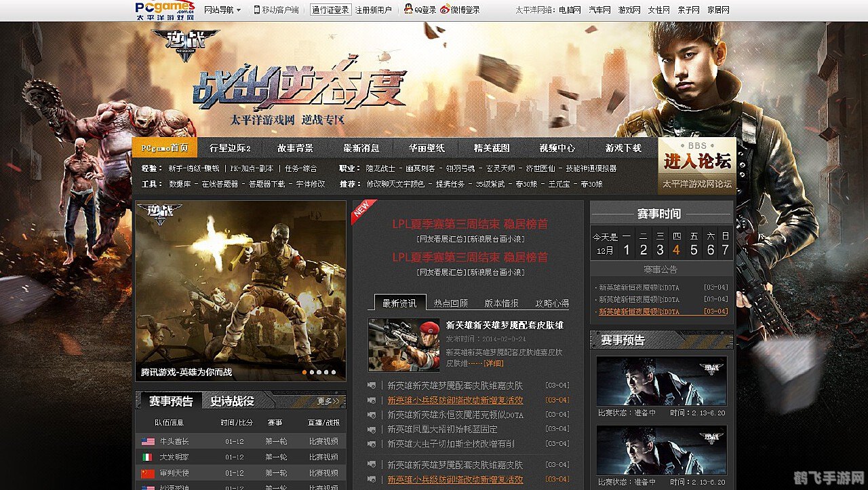
Task: Click the mobile phone icon beside 移动客户端
Action: point(257,10)
